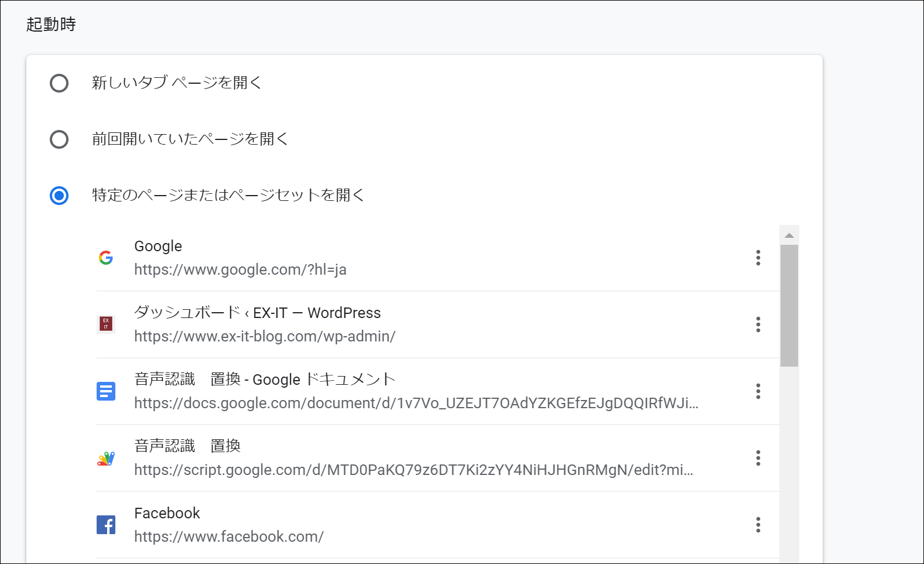Click URL https://www.facebook.com/
Image resolution: width=924 pixels, height=564 pixels.
229,536
